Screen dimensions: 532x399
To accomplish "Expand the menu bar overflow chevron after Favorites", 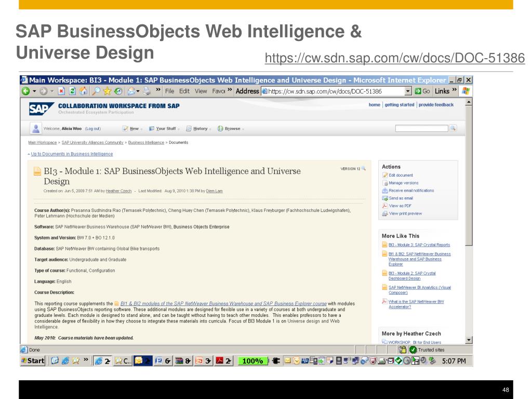I will 230,90.
